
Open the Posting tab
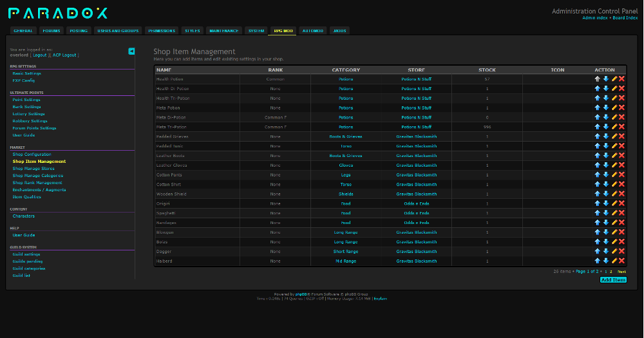click(79, 31)
